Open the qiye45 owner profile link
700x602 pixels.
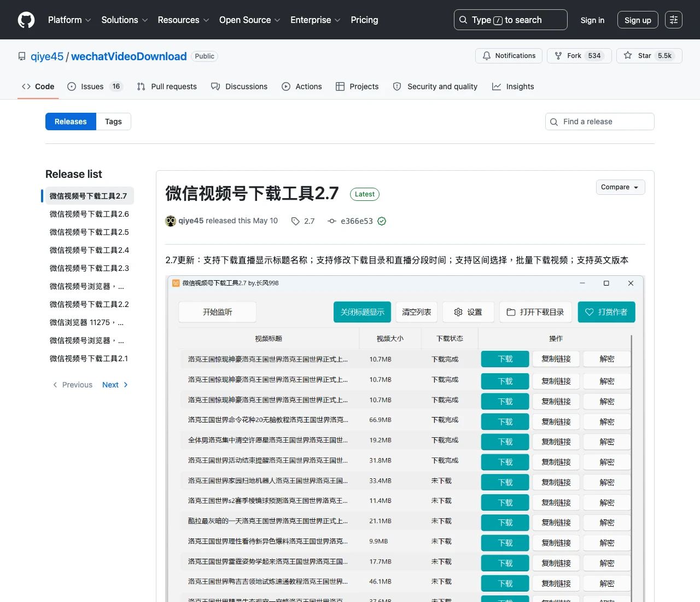pos(47,56)
